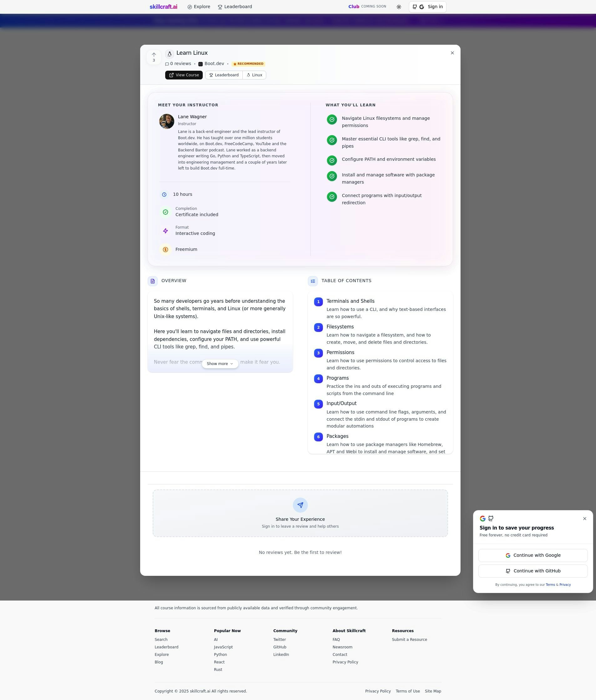Screen dimensions: 596x700
Task: Open Search in footer Browse column
Action: 161,640
